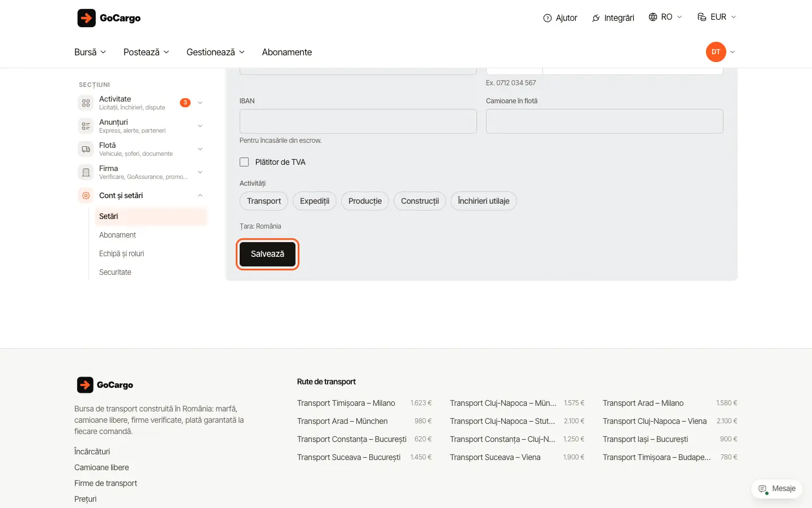Image resolution: width=812 pixels, height=508 pixels.
Task: Toggle the Transport activity chip
Action: pos(264,201)
